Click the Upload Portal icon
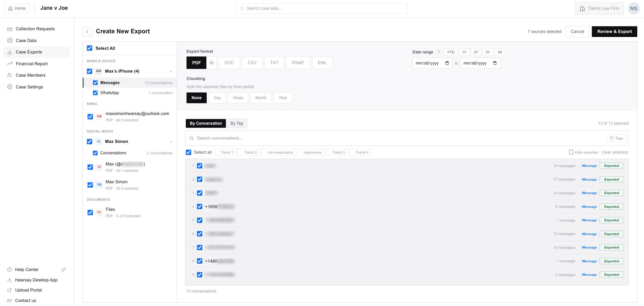Viewport: 644px width, 306px height. tap(9, 290)
